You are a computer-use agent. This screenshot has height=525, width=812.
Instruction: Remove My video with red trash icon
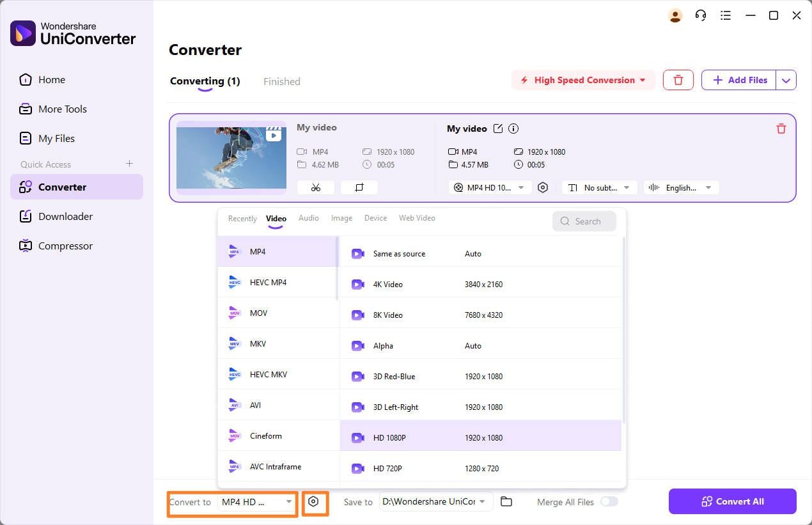tap(781, 129)
